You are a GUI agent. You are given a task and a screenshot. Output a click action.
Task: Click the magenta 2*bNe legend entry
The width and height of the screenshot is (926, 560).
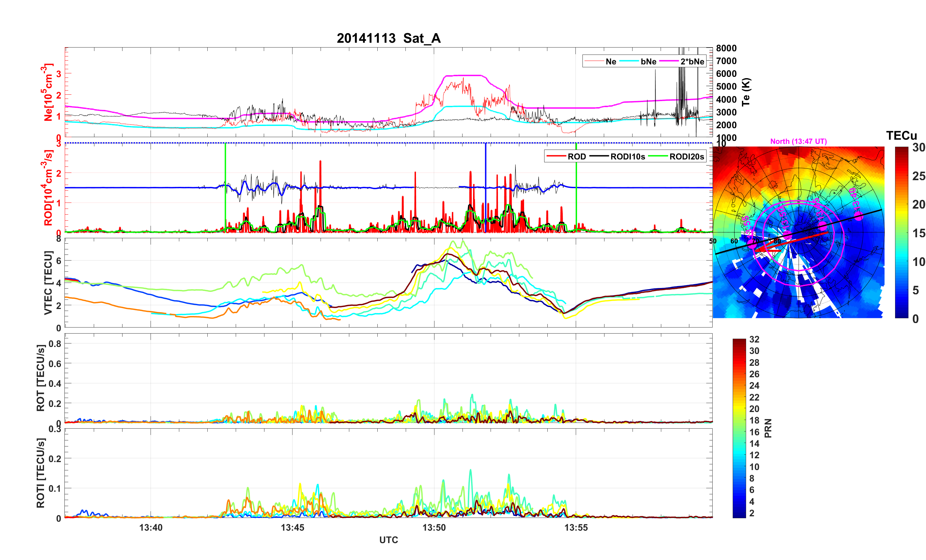point(692,62)
